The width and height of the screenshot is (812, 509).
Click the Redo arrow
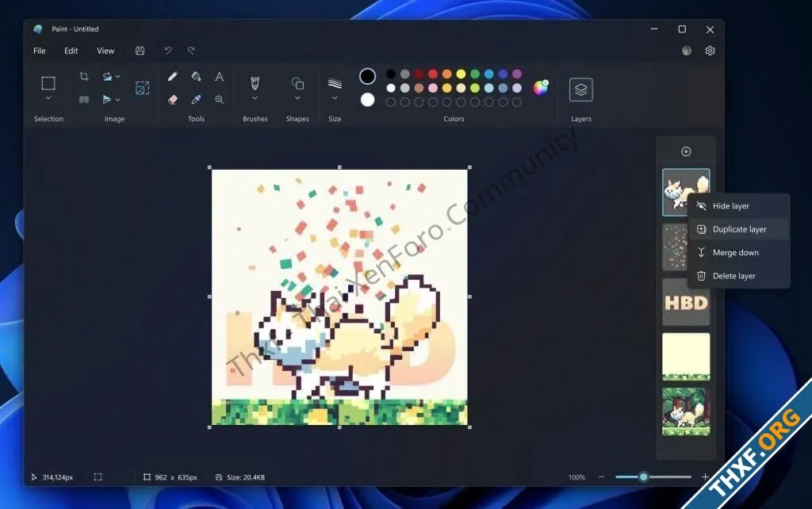tap(191, 51)
